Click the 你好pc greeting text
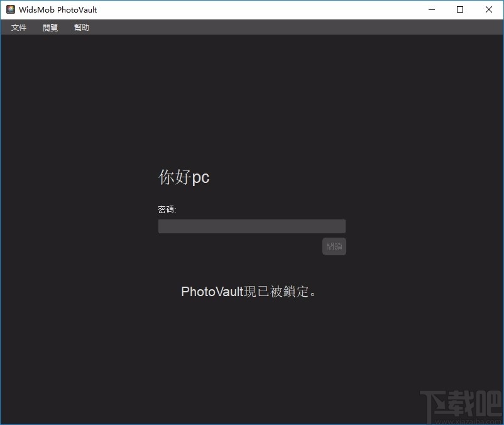This screenshot has height=425, width=504. 184,178
